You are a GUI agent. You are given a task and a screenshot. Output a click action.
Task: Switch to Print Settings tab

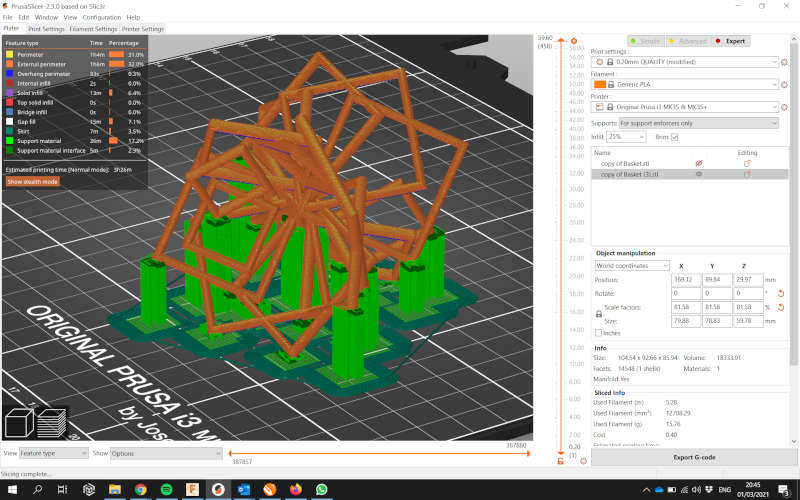(46, 29)
